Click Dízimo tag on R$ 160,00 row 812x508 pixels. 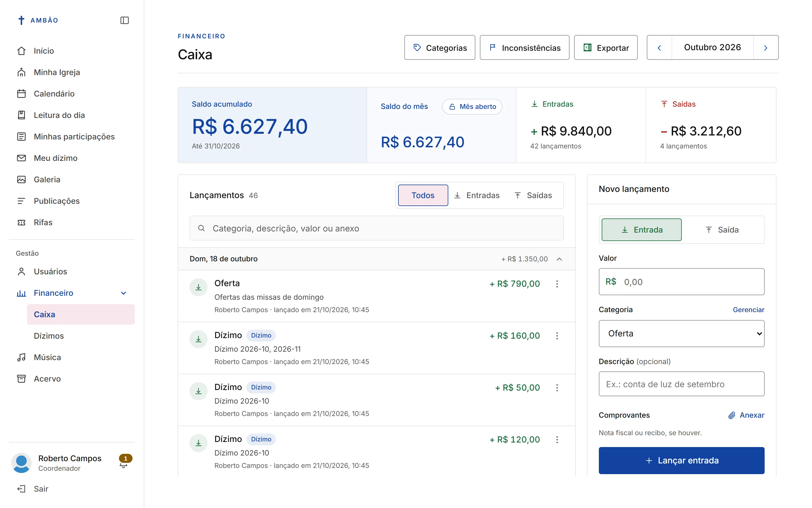[x=261, y=335]
